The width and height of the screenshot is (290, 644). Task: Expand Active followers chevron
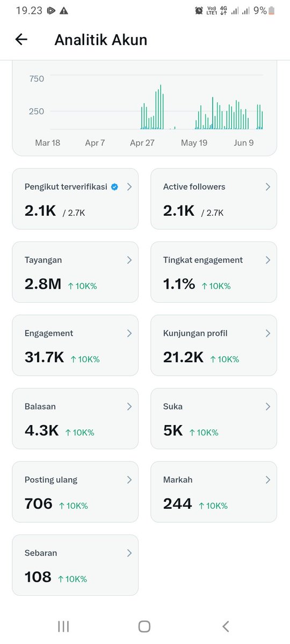(x=267, y=187)
